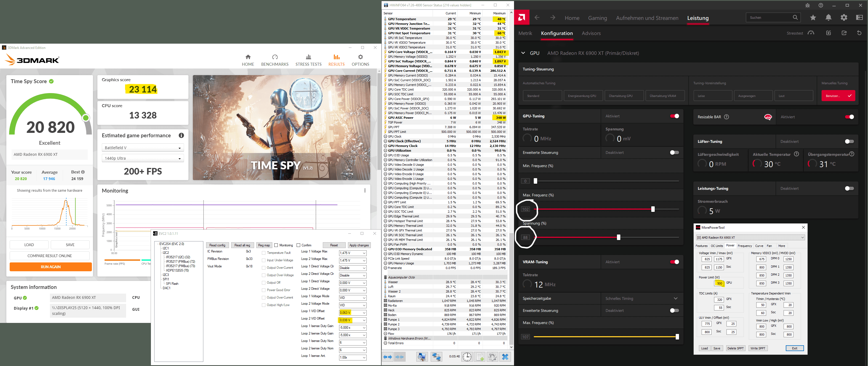Enable GPU Erweiterte Steuerung switch

tap(675, 152)
